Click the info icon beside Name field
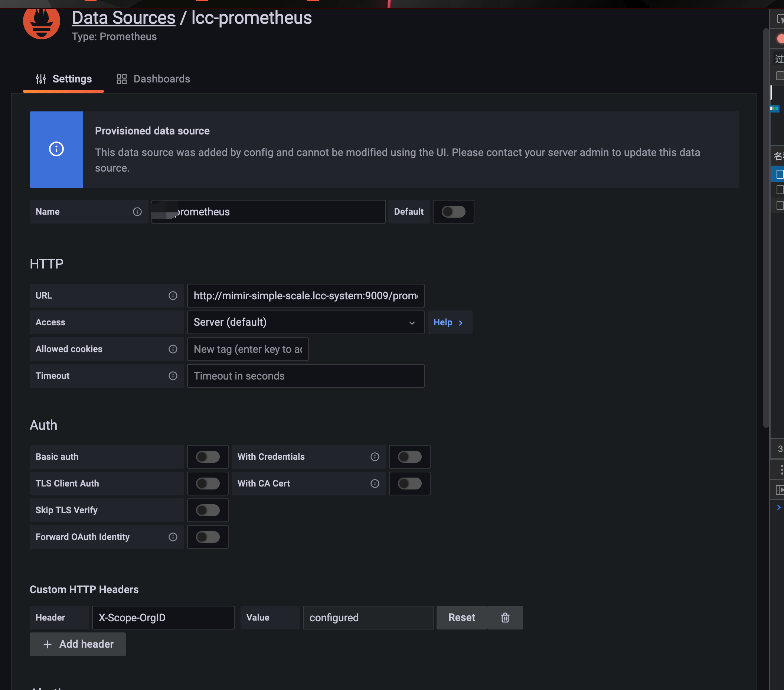Screen dimensions: 784x690 tap(137, 211)
